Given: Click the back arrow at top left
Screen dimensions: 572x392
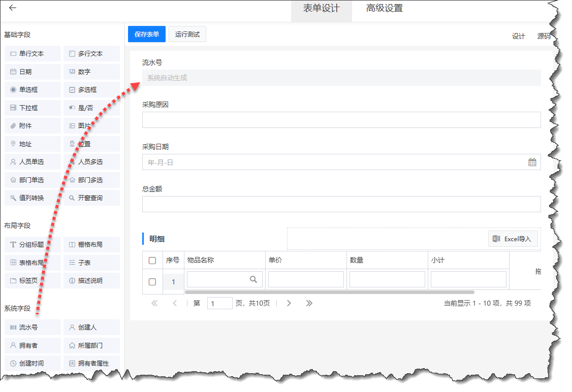Looking at the screenshot, I should point(12,8).
